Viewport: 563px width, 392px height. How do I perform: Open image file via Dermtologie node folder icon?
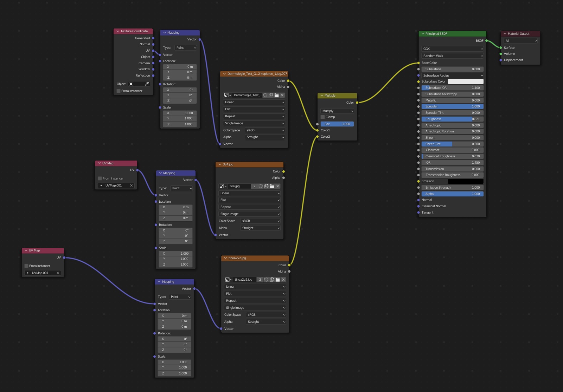[276, 95]
